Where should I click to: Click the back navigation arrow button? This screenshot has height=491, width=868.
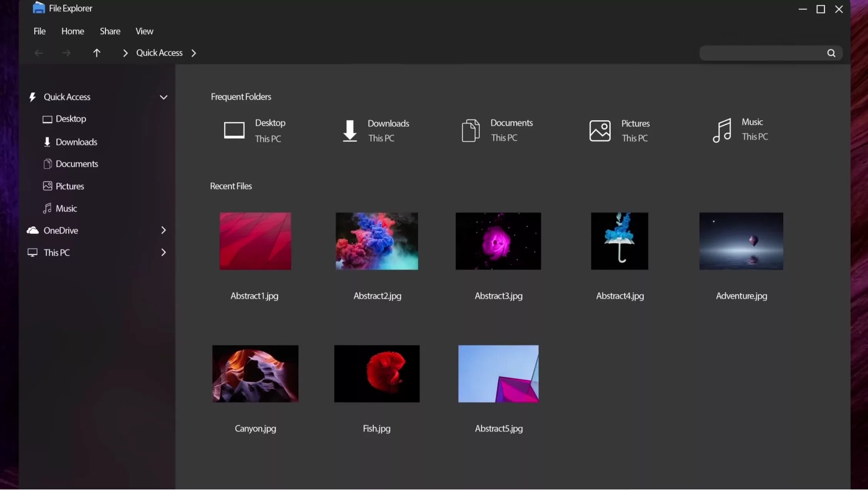(x=38, y=52)
